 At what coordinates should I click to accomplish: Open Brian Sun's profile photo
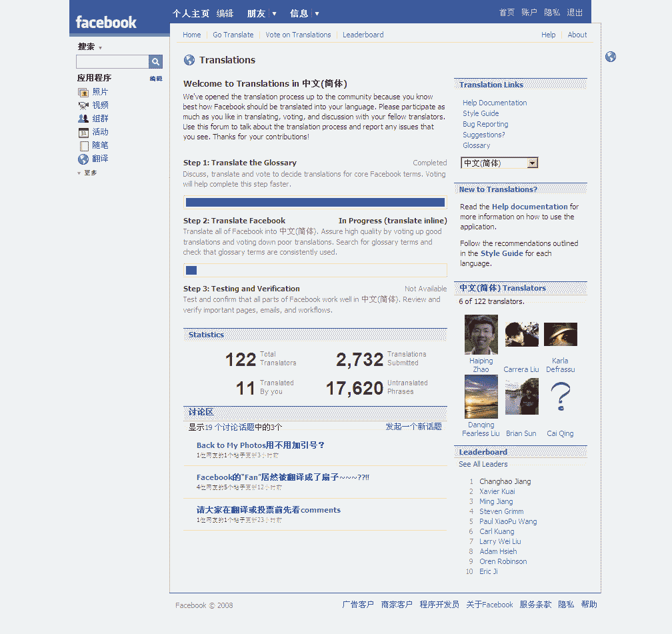pyautogui.click(x=521, y=397)
